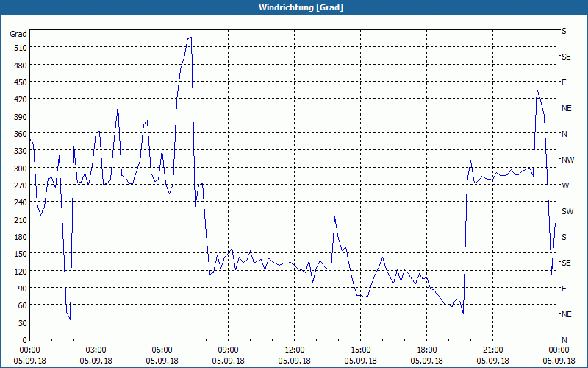The width and height of the screenshot is (588, 368).
Task: Click the 330 degree axis value
Action: point(21,151)
